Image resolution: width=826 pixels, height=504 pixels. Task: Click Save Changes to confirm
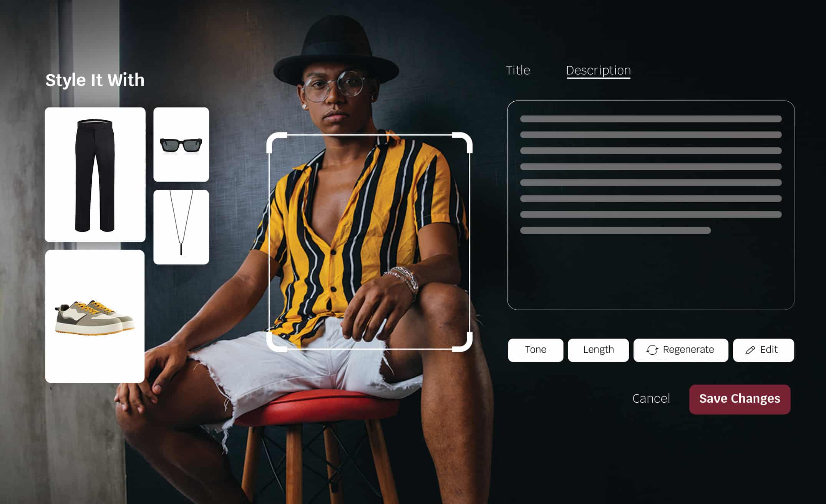tap(739, 398)
